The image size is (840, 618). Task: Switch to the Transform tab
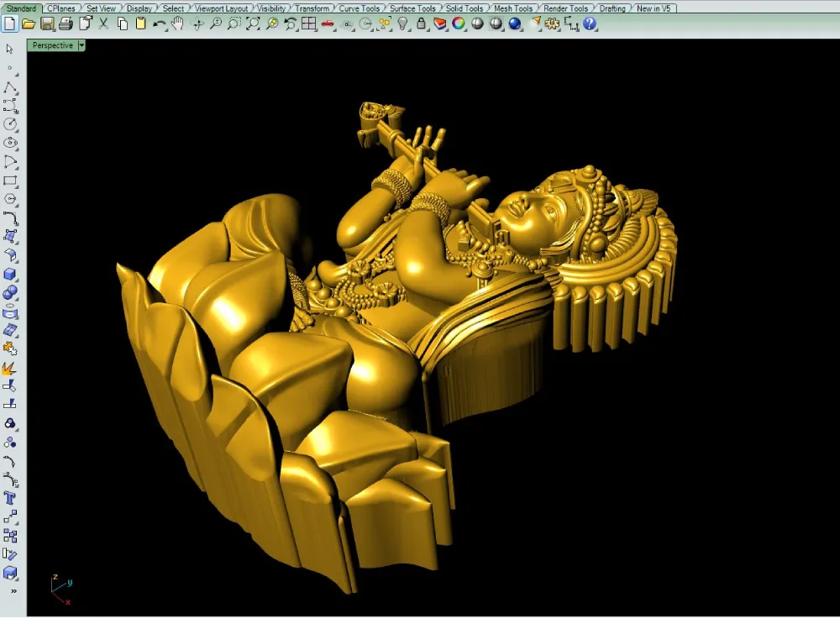(x=312, y=8)
